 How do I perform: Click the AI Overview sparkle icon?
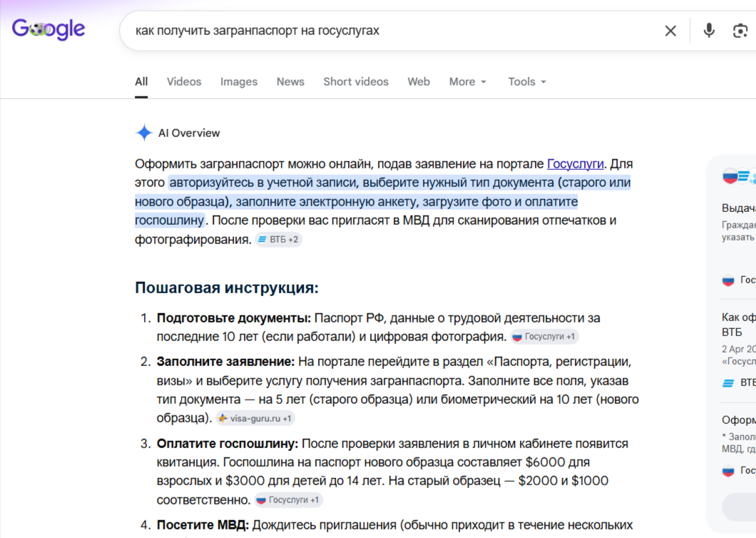(143, 133)
